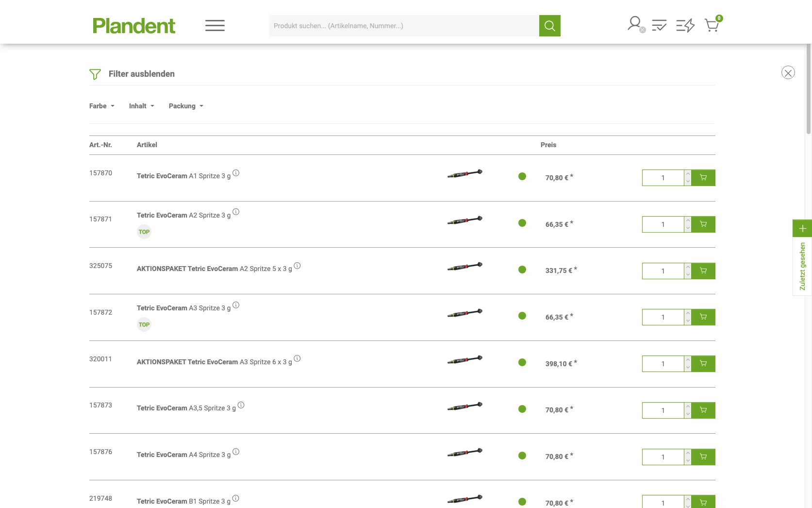Screen dimensions: 812x508
Task: Show info for AKTIONSPAKET A2 Spritze 5 x 3 g
Action: (x=298, y=266)
